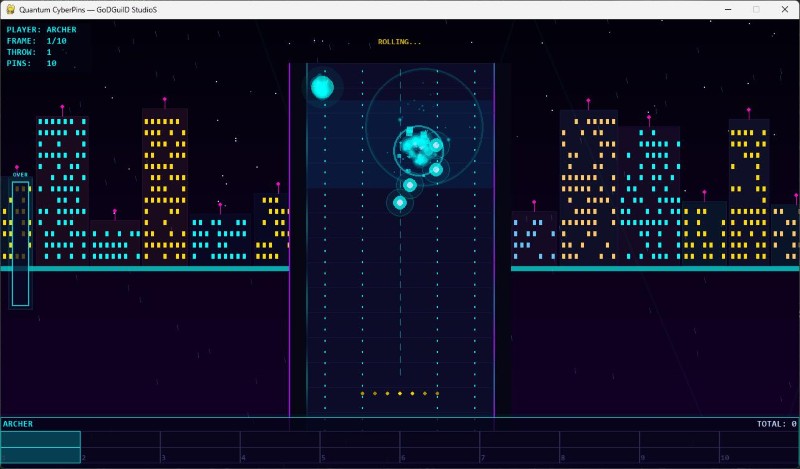Click the pin nearest the bottom of the lane
800x469 pixels.
coord(400,203)
